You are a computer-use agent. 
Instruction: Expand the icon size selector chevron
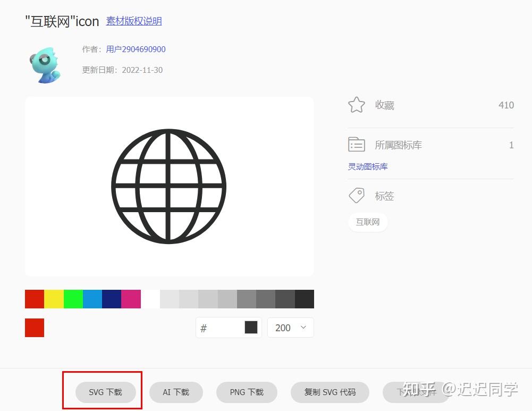pyautogui.click(x=303, y=328)
